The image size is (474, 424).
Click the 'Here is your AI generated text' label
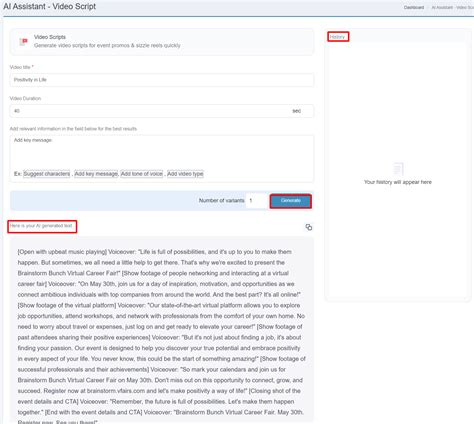pyautogui.click(x=41, y=226)
